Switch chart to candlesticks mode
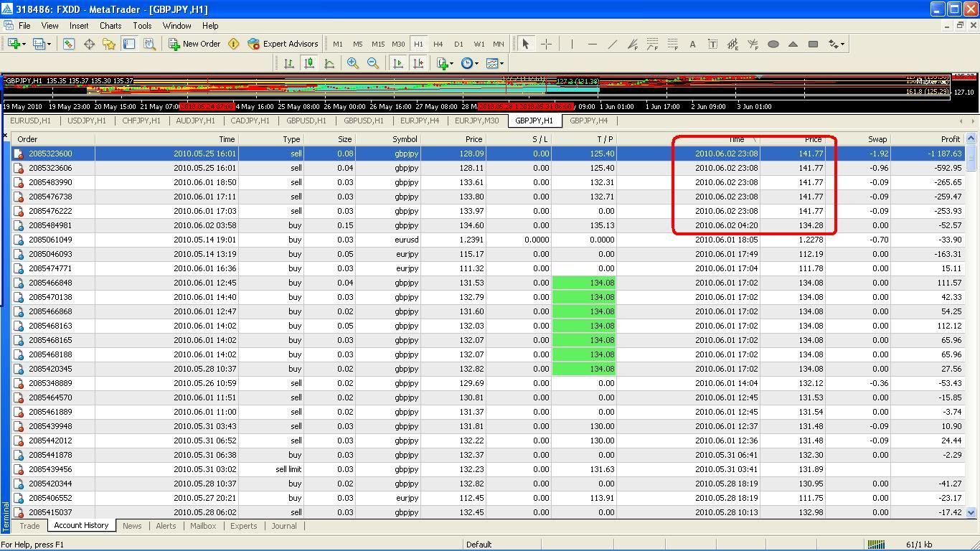Image resolution: width=980 pixels, height=551 pixels. [x=309, y=63]
